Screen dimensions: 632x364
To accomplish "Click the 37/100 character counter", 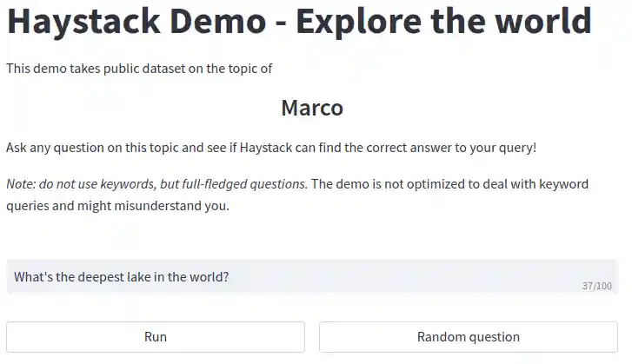I will click(x=596, y=286).
